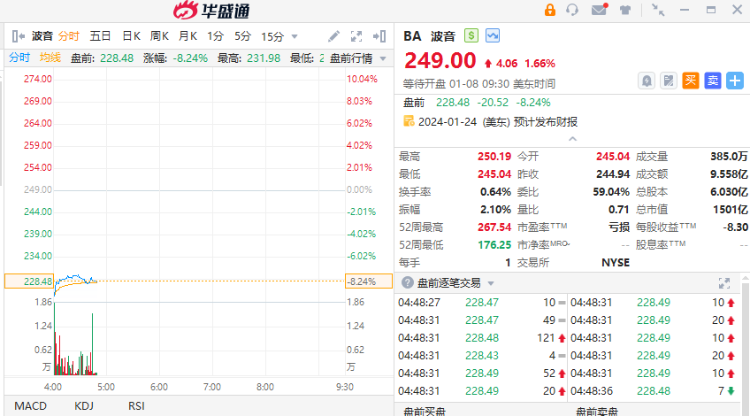Switch to 周K chart tab
This screenshot has height=416, width=750.
pyautogui.click(x=159, y=36)
